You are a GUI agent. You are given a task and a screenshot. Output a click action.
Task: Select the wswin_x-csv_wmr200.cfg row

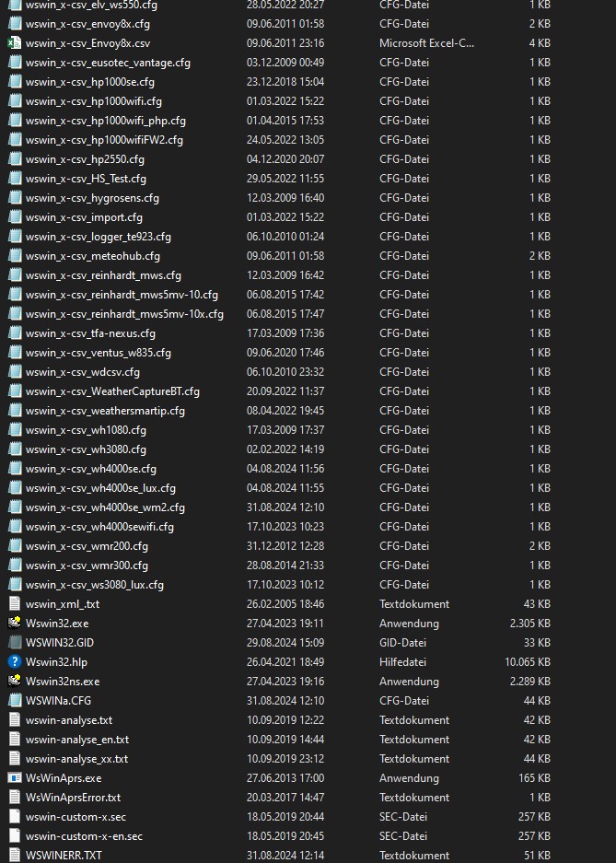(x=87, y=546)
